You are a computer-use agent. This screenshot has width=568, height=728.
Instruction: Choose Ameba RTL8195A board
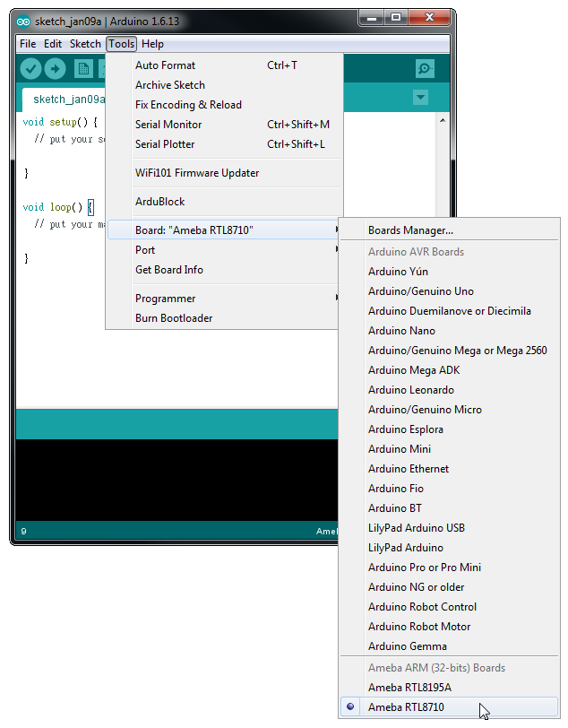[449, 688]
